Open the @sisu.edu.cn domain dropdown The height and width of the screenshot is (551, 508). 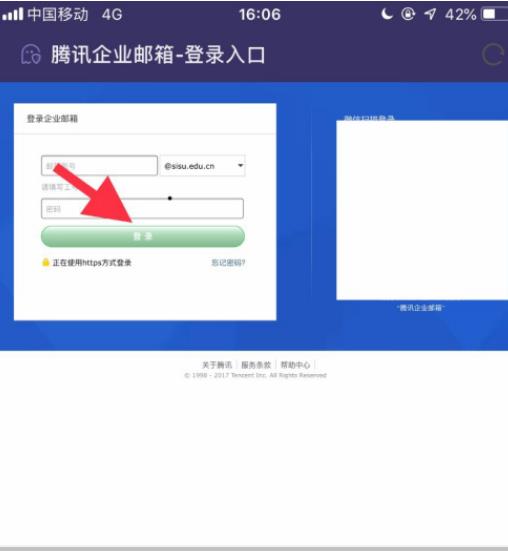[203, 166]
